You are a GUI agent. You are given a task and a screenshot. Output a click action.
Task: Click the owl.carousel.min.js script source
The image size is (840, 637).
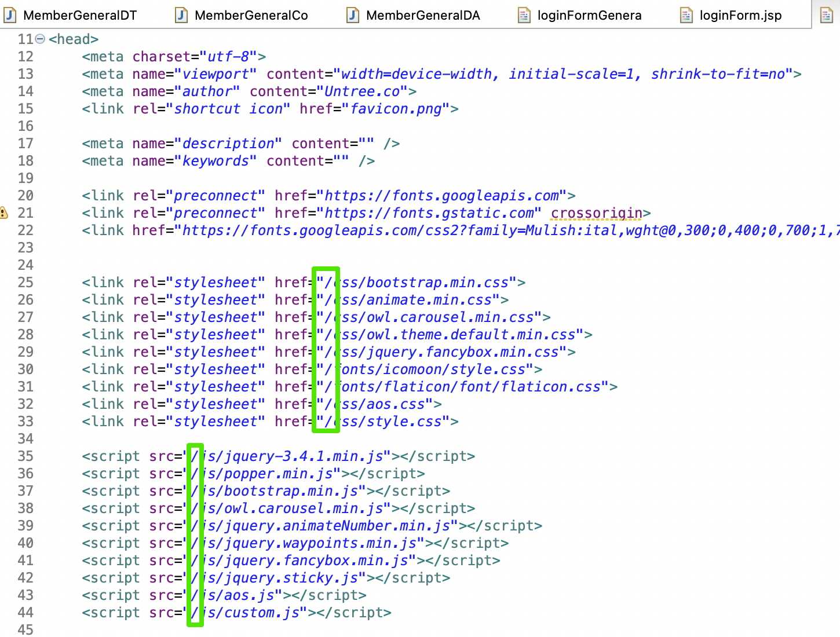287,508
